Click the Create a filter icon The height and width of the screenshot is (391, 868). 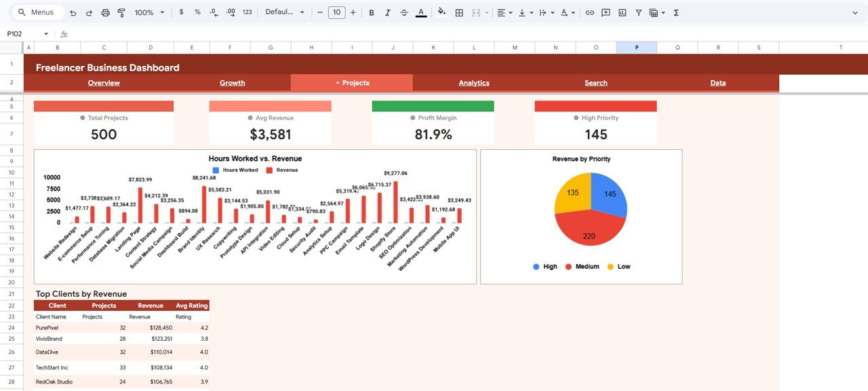click(x=639, y=12)
